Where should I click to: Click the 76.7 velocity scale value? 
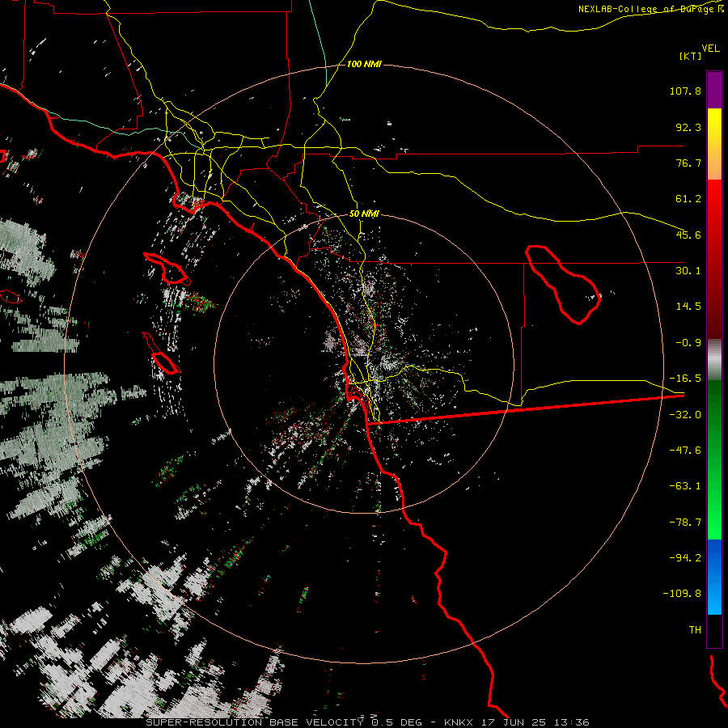[688, 163]
